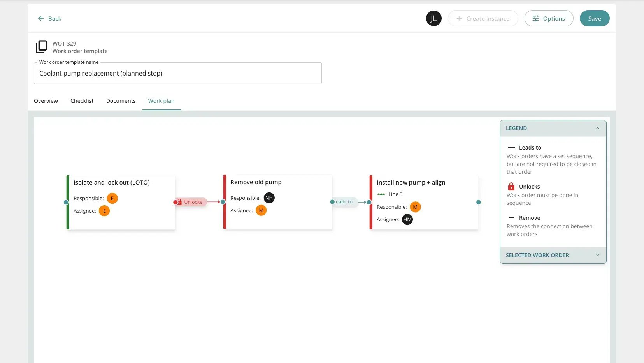Expand the Selected Work Order section
The image size is (644, 363).
[553, 255]
